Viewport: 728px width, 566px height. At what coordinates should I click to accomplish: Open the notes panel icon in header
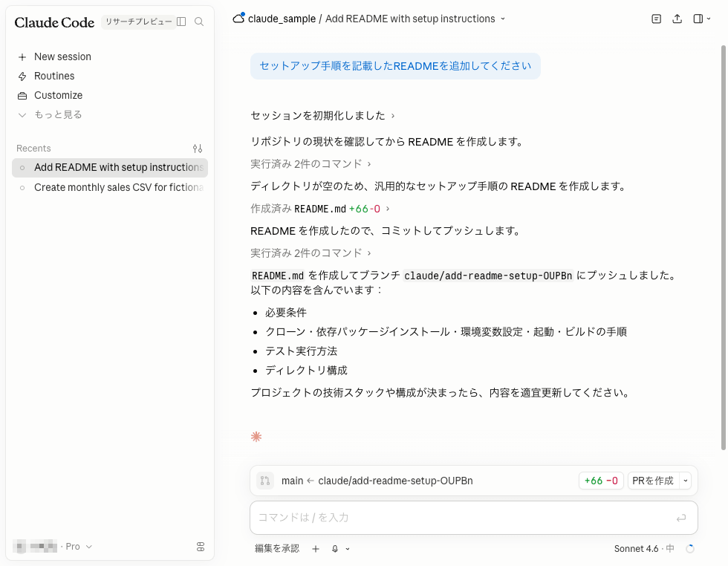[x=656, y=19]
